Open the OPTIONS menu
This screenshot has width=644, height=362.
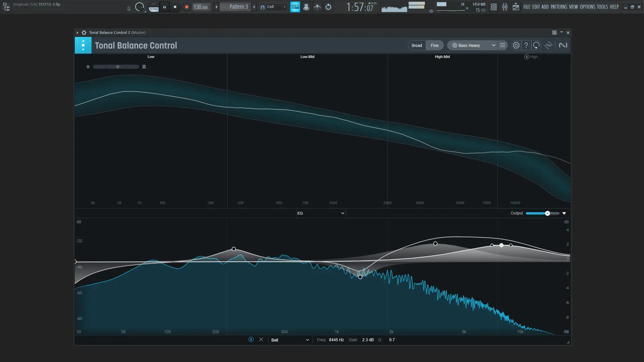[587, 7]
